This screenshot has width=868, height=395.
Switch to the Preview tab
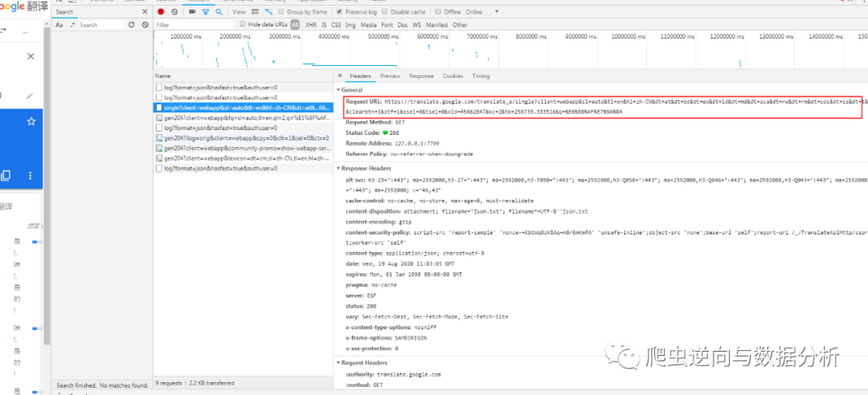pos(390,75)
